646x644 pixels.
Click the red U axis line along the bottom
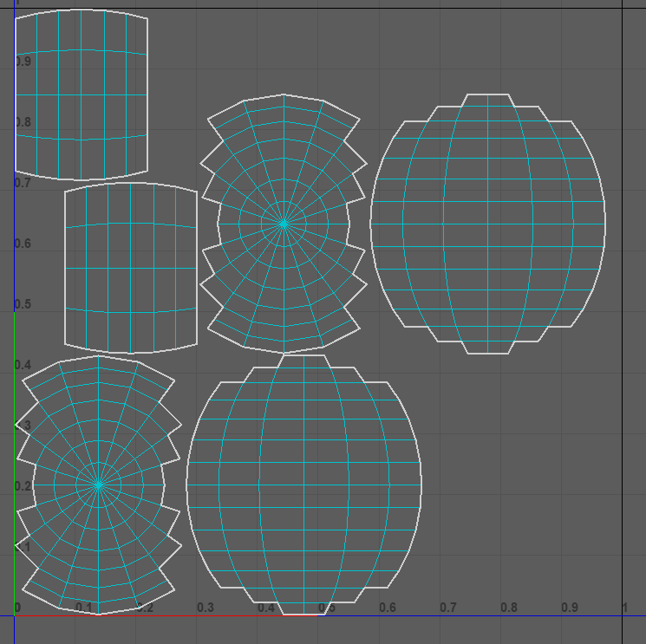[x=173, y=615]
